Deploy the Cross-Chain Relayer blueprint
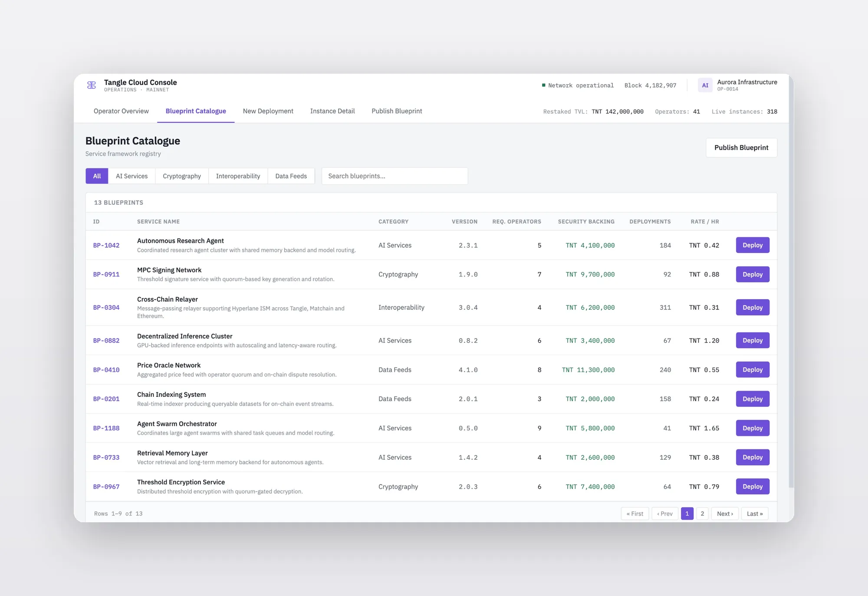The image size is (868, 596). click(x=753, y=307)
